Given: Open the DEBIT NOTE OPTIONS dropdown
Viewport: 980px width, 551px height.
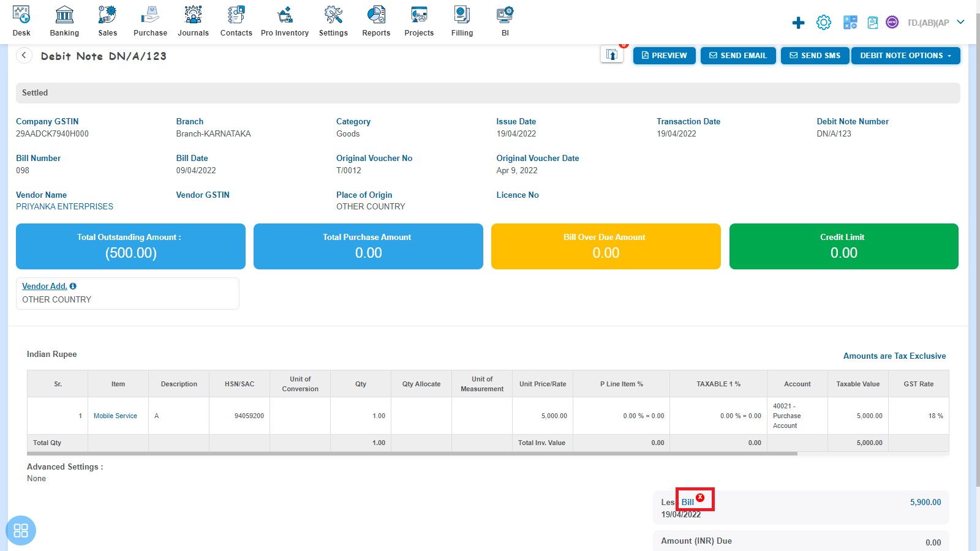Looking at the screenshot, I should pyautogui.click(x=906, y=56).
